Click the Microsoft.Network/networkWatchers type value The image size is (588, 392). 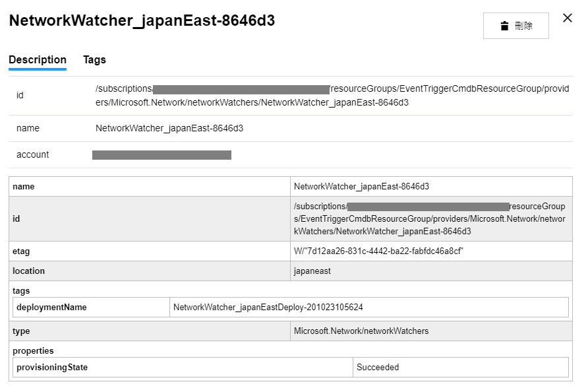click(361, 331)
